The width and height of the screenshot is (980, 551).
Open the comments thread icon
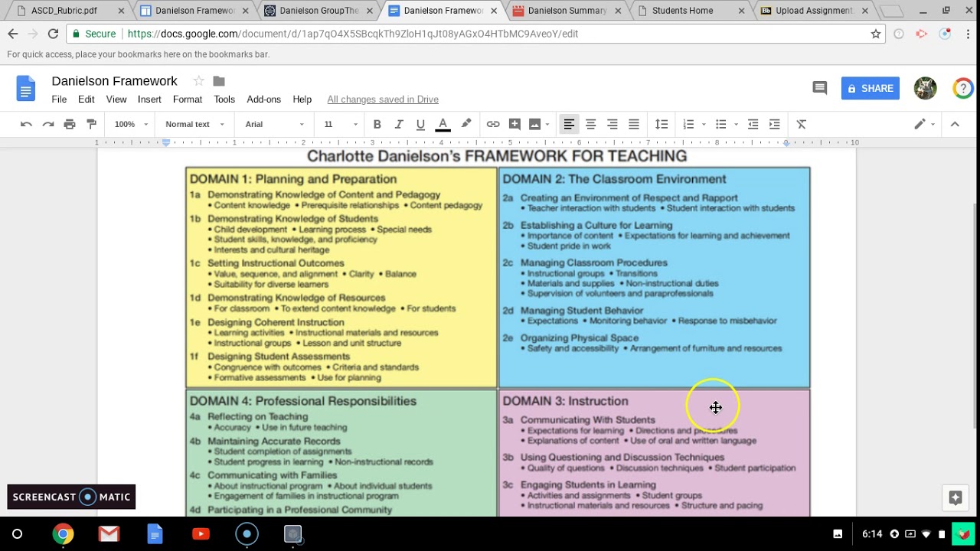point(819,89)
